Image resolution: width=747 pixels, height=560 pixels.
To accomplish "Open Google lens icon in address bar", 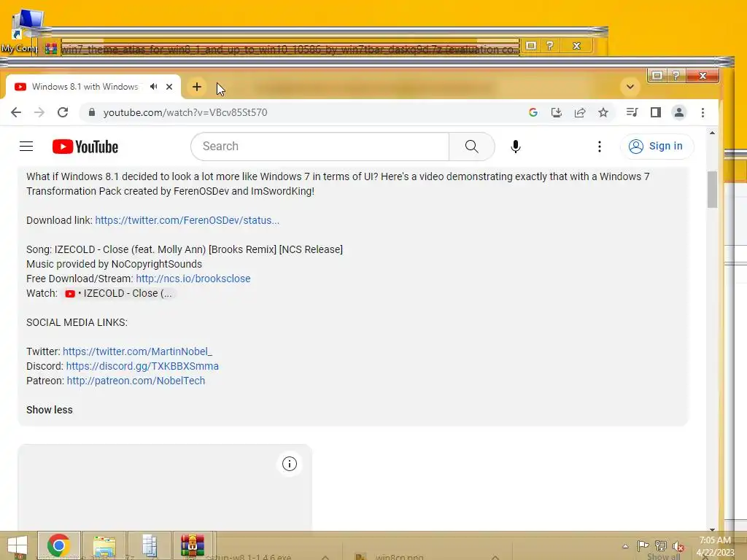I will pos(533,112).
